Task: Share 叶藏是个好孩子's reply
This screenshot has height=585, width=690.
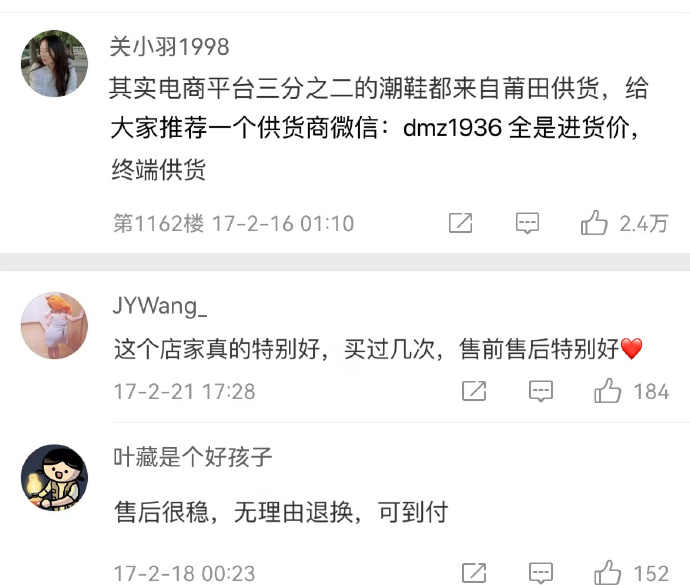Action: (474, 573)
